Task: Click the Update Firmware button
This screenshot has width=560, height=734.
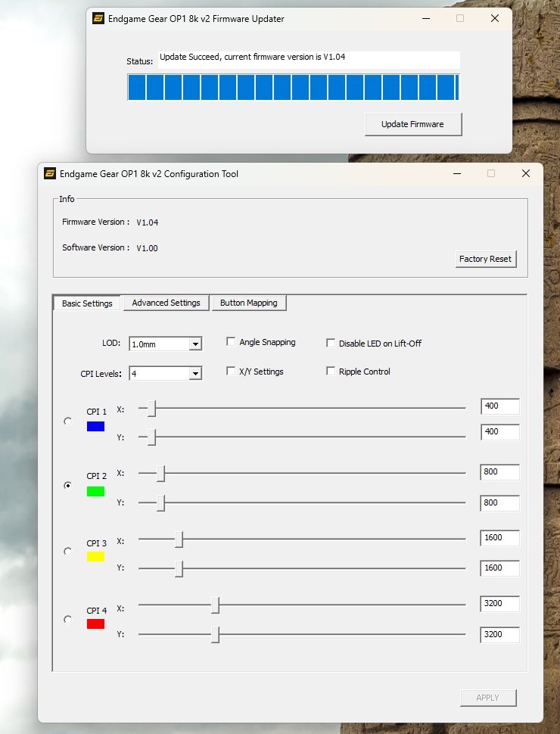Action: pyautogui.click(x=413, y=124)
